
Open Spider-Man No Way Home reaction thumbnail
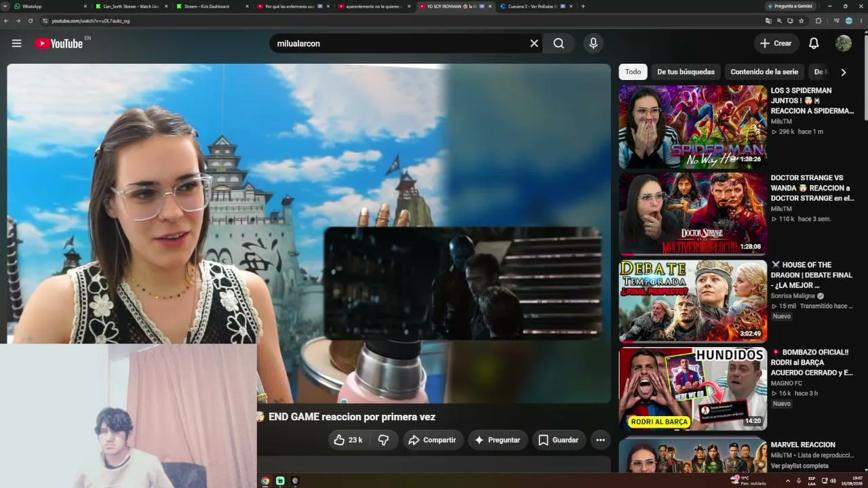[692, 127]
